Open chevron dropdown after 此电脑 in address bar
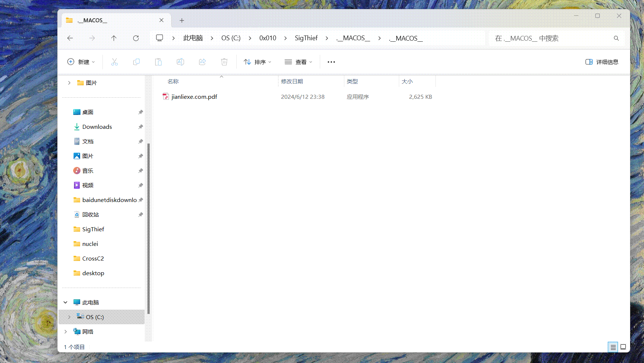 click(212, 38)
